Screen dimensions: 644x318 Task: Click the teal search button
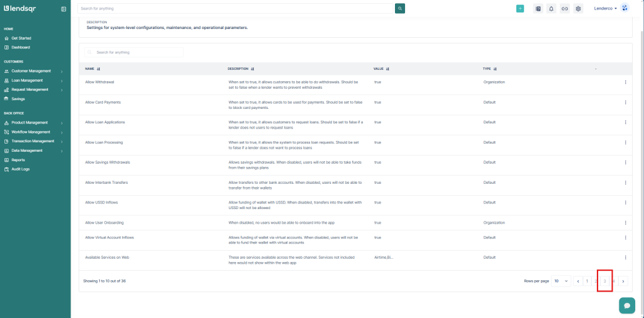[400, 9]
